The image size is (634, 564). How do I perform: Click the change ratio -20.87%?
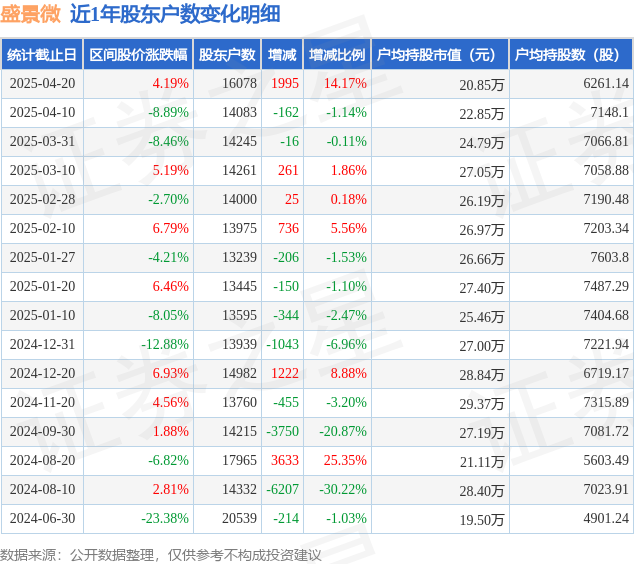tap(343, 431)
